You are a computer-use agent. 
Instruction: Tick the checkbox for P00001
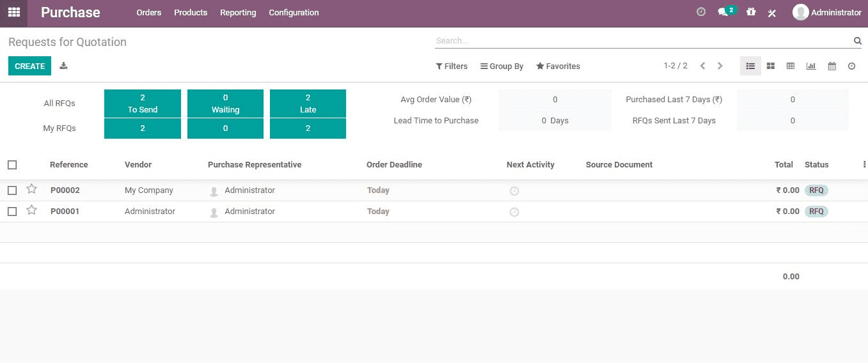click(12, 212)
